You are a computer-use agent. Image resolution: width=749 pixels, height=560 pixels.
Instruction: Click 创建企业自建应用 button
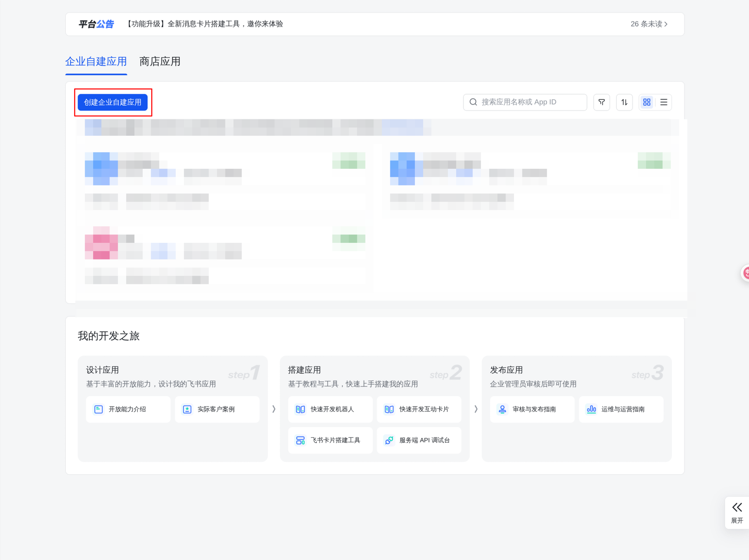coord(113,102)
